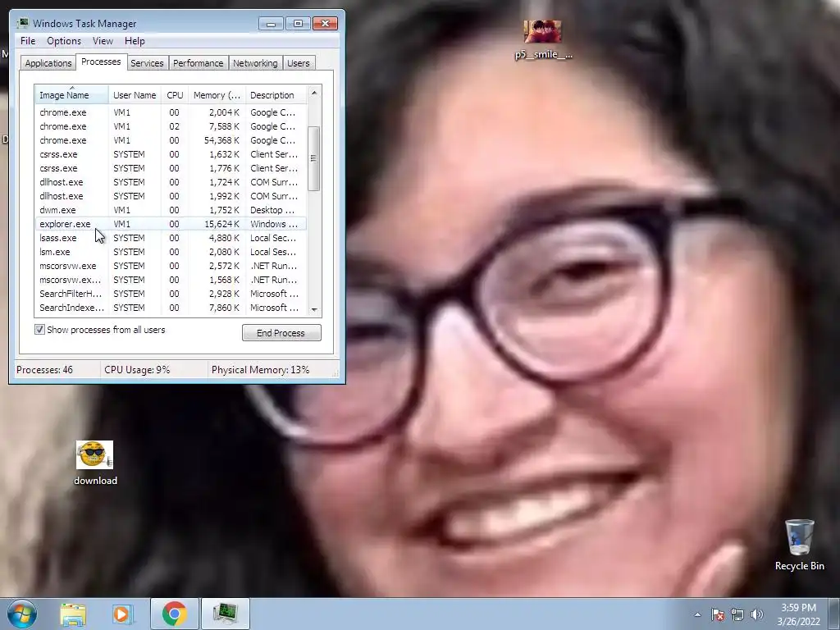Select the download desktop icon
The width and height of the screenshot is (840, 630).
[x=95, y=463]
